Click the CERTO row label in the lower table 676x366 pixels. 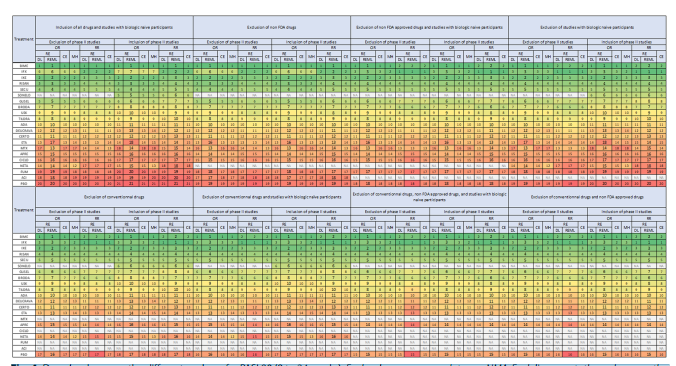(24, 307)
